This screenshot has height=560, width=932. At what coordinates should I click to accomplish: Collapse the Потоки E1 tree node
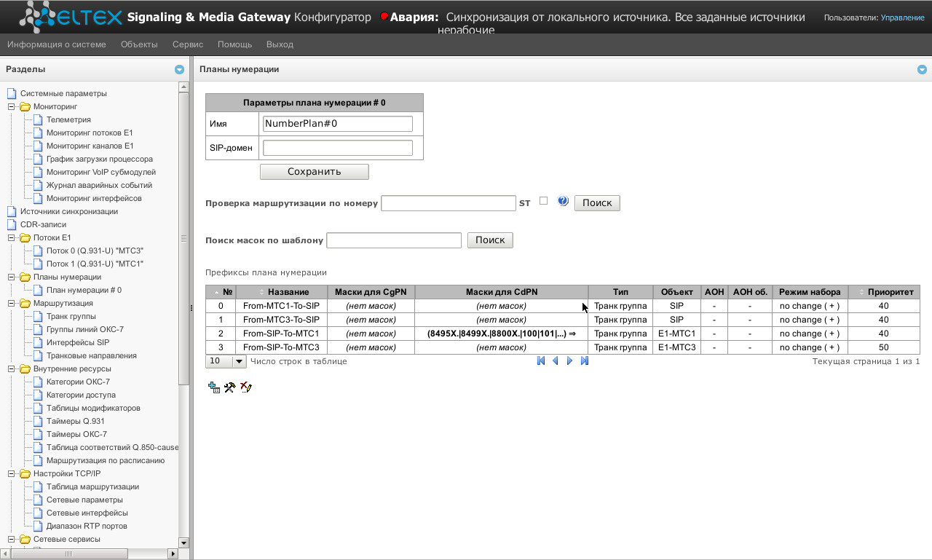coord(12,238)
